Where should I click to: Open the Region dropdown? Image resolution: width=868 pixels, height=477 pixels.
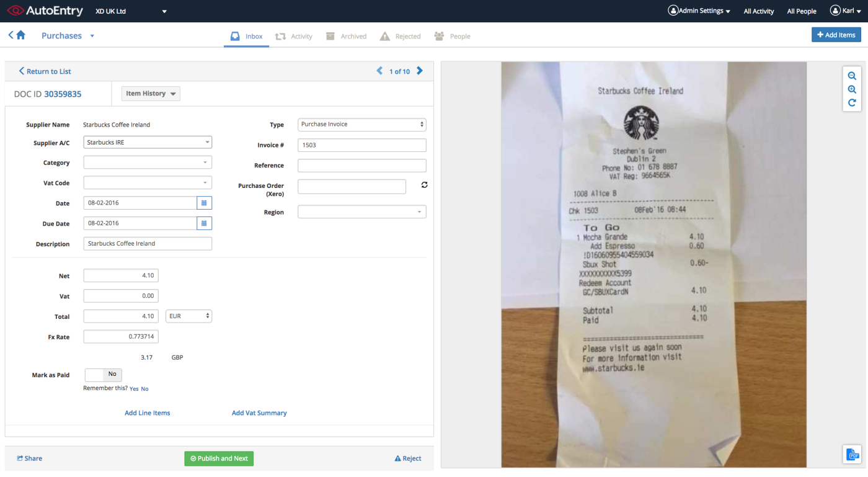tap(362, 212)
